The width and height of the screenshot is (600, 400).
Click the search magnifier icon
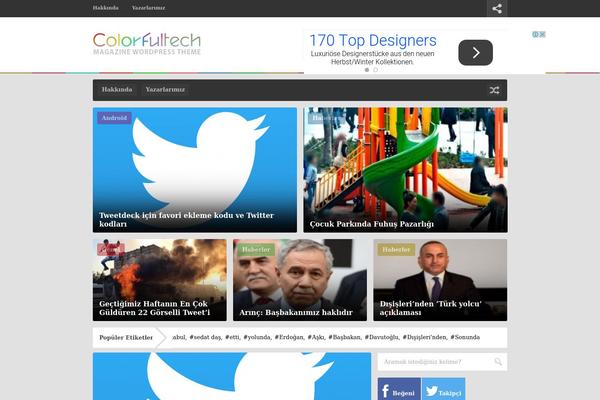pos(498,361)
